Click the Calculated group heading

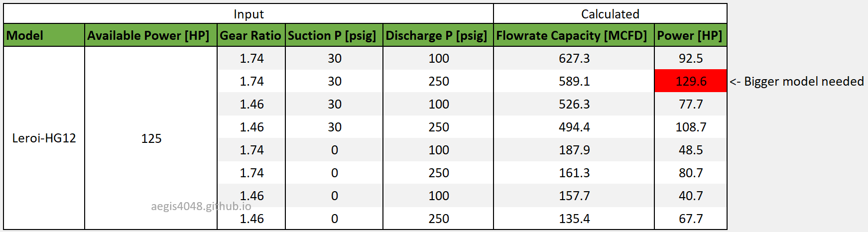[610, 14]
